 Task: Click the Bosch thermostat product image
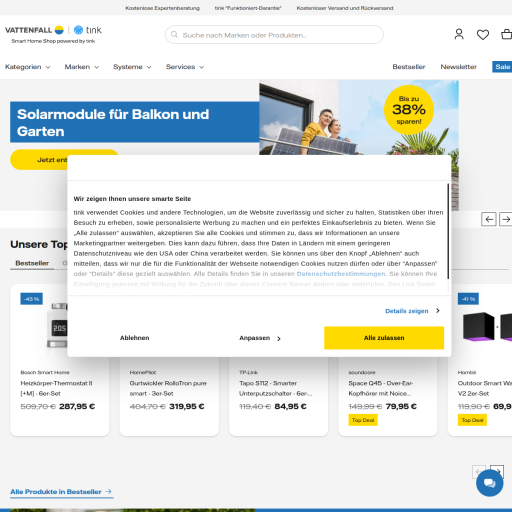coord(57,325)
